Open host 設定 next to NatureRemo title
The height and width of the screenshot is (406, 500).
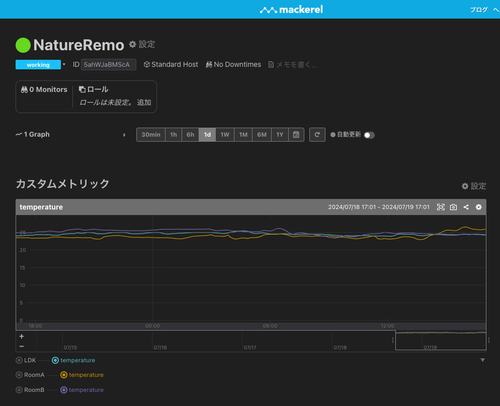pyautogui.click(x=142, y=44)
